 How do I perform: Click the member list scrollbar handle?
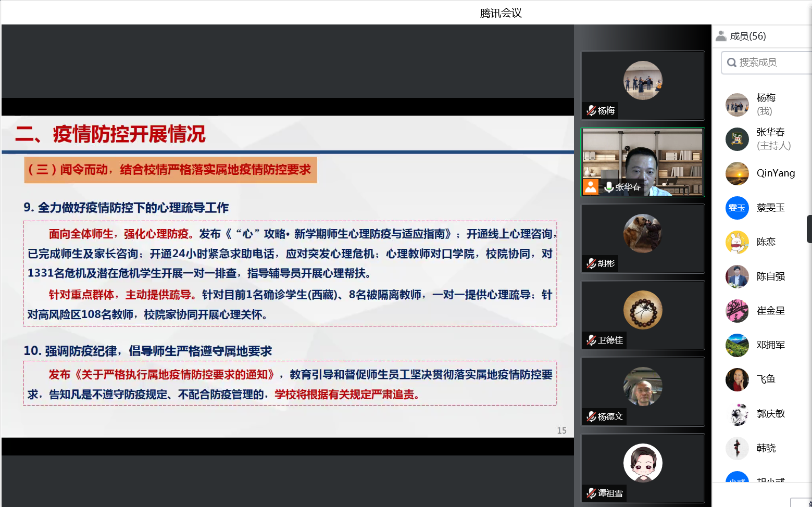point(809,229)
